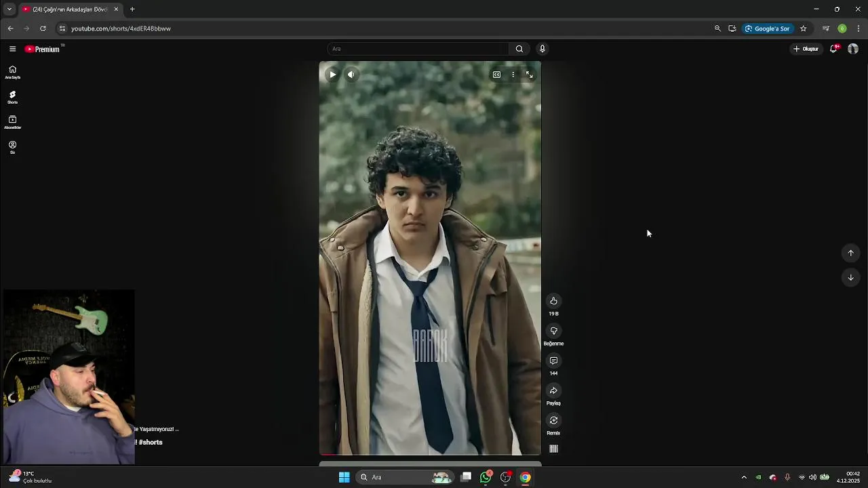Open Chrome media controls icon
The width and height of the screenshot is (868, 488).
825,28
